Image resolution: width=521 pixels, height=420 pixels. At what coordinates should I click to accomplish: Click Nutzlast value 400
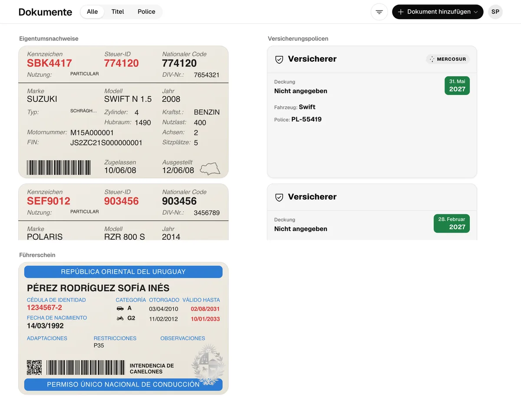pos(200,123)
